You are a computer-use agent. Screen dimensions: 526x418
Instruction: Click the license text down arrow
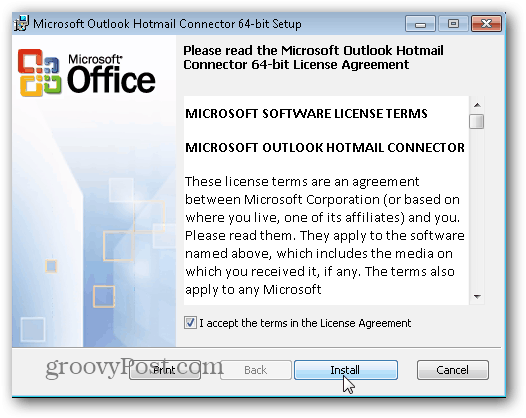tap(477, 297)
